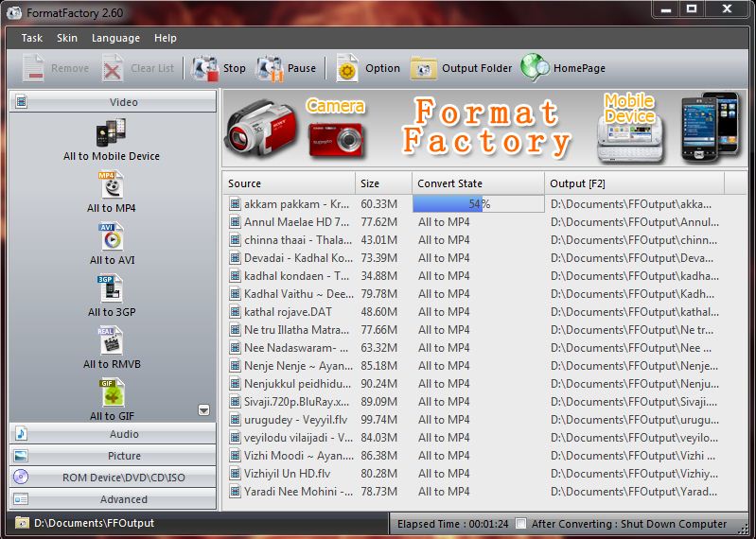756x539 pixels.
Task: Click the 99.74M size cell
Action: pos(379,420)
